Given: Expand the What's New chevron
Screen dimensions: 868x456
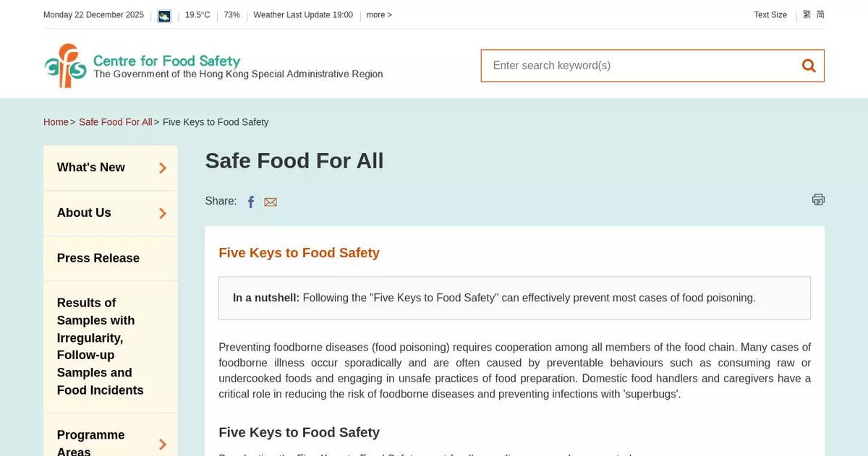Looking at the screenshot, I should click(x=163, y=168).
